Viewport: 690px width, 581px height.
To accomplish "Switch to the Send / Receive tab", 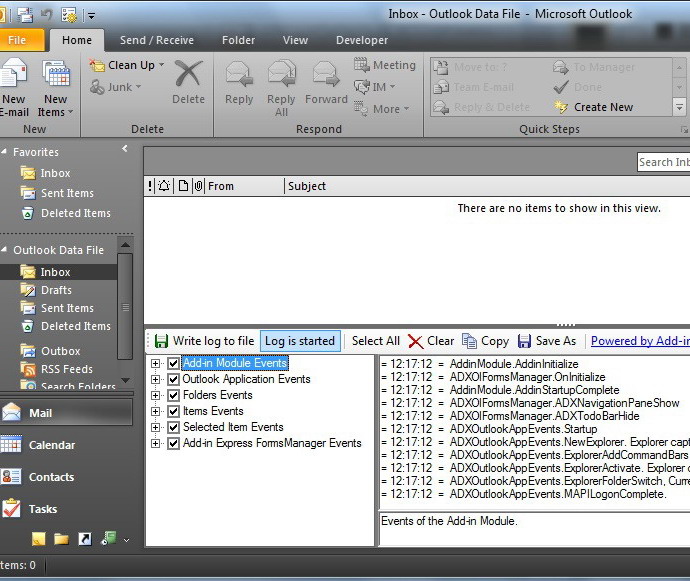I will (157, 40).
